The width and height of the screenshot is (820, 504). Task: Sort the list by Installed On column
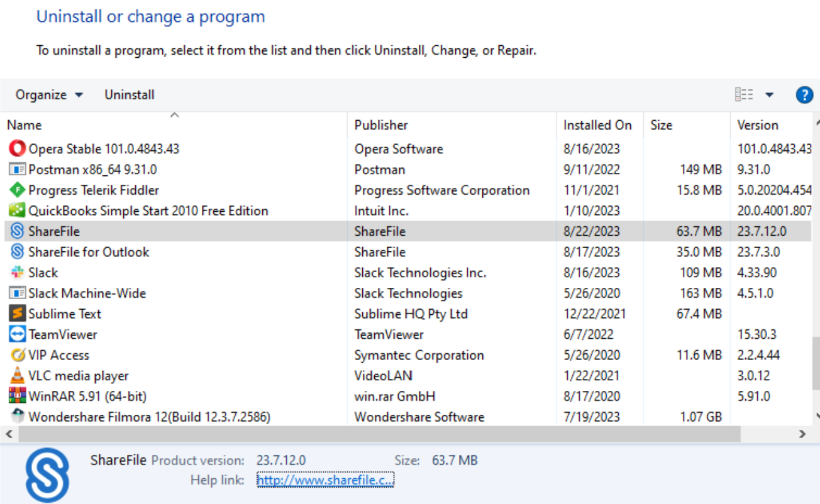[597, 124]
